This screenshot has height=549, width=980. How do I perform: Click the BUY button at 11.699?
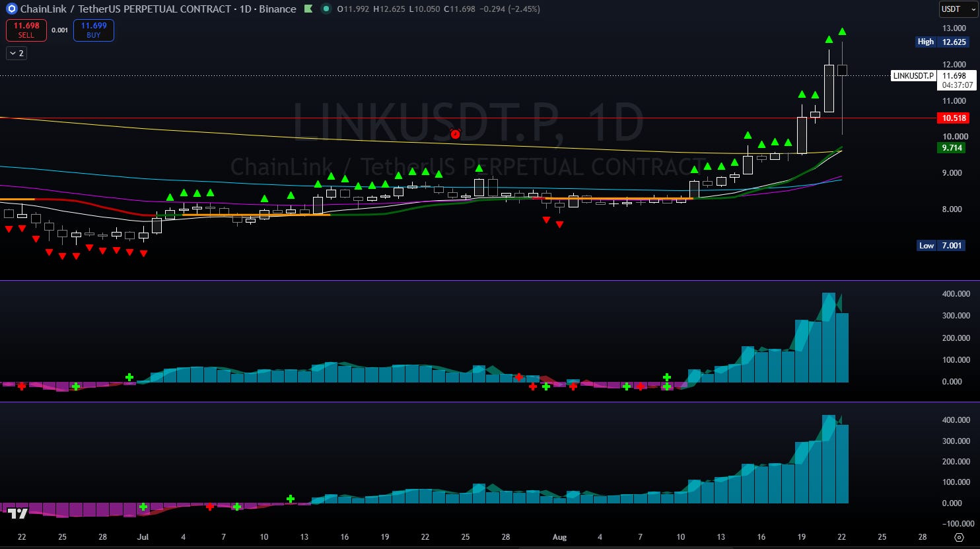pos(94,30)
